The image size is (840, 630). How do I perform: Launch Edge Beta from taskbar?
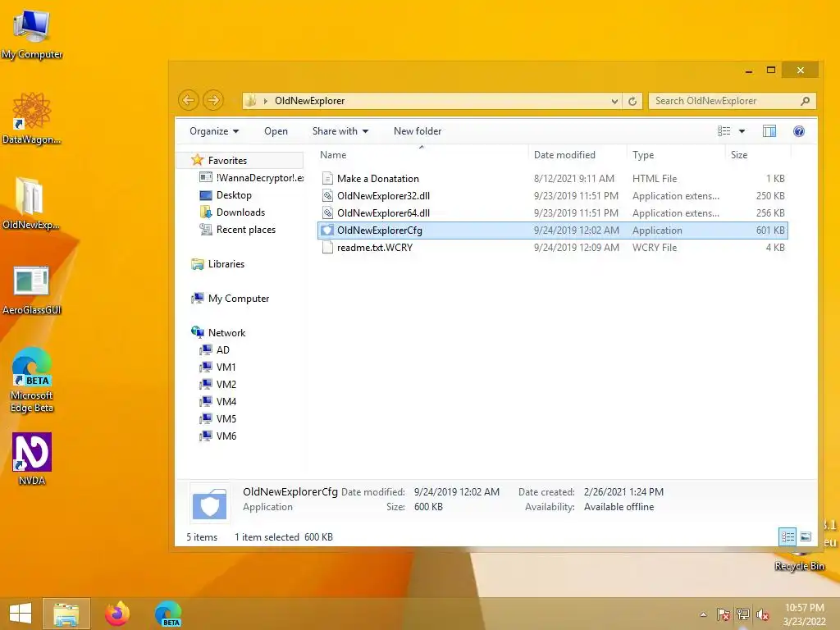point(168,614)
